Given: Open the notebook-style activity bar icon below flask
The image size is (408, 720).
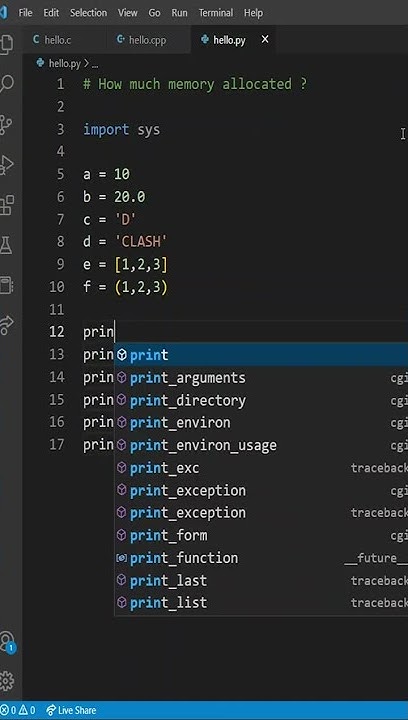Looking at the screenshot, I should 6,285.
